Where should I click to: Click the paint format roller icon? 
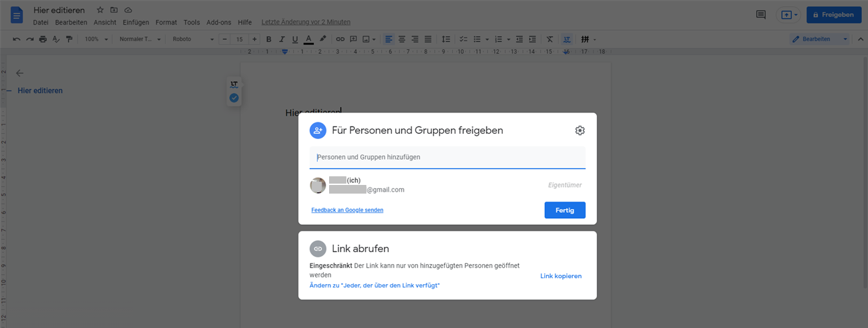(69, 39)
